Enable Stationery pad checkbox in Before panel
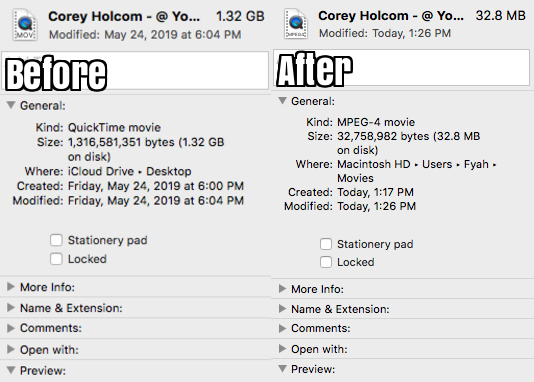 pyautogui.click(x=56, y=240)
